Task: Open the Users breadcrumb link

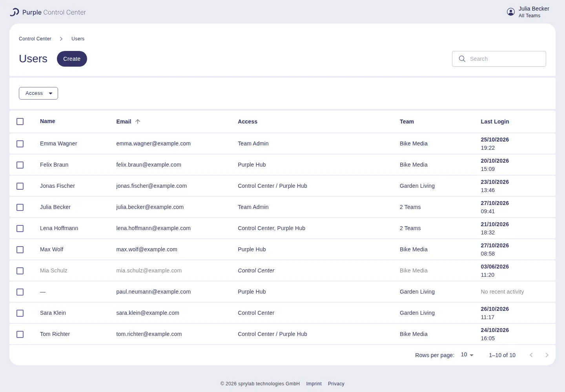Action: pos(78,39)
